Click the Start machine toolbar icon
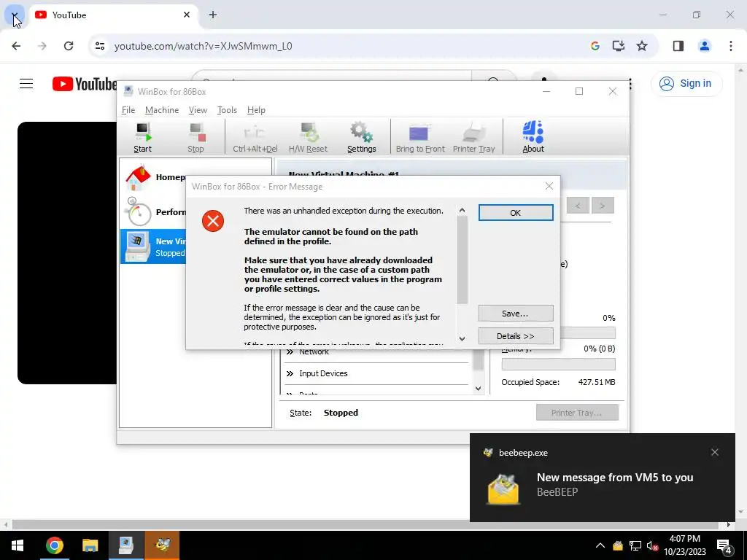This screenshot has width=747, height=560. point(142,138)
